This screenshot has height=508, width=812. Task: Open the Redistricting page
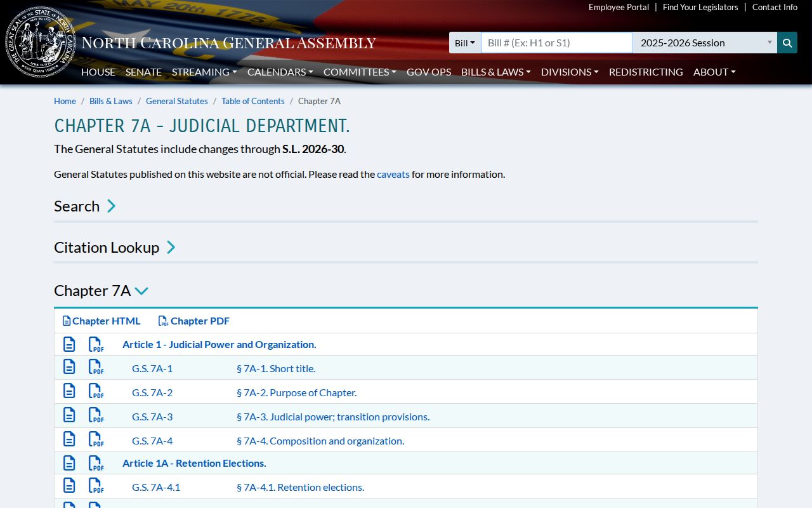point(646,72)
